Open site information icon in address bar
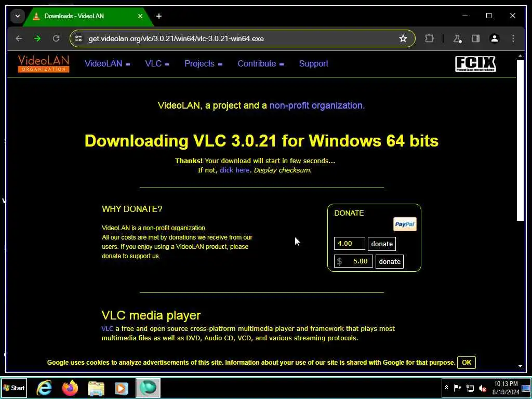The image size is (532, 399). click(79, 38)
